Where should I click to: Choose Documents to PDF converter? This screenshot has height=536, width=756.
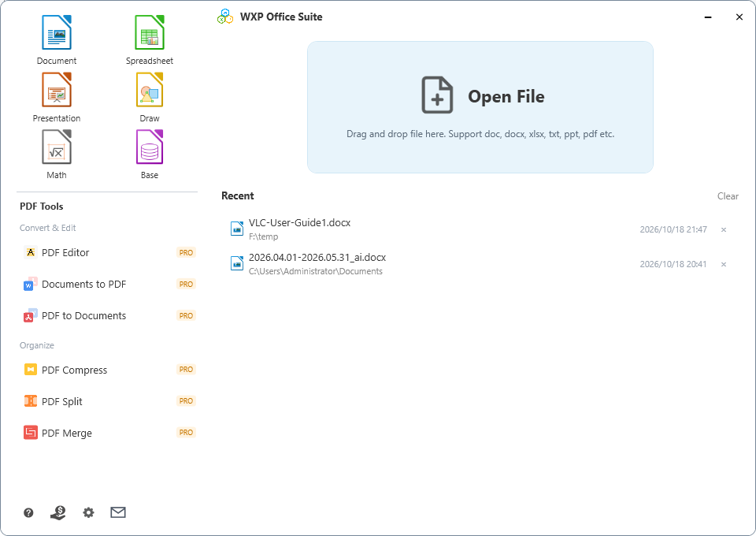point(109,285)
